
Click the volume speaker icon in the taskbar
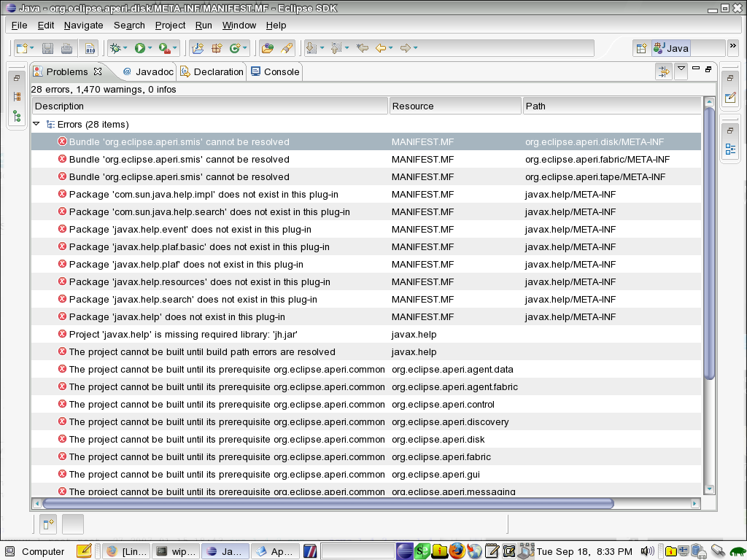click(x=647, y=551)
